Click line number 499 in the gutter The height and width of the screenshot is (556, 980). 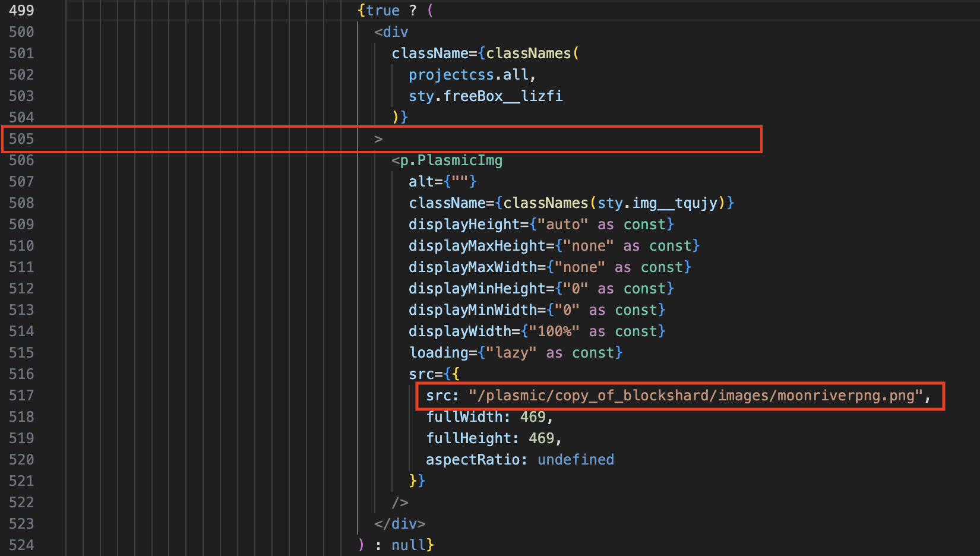(21, 11)
